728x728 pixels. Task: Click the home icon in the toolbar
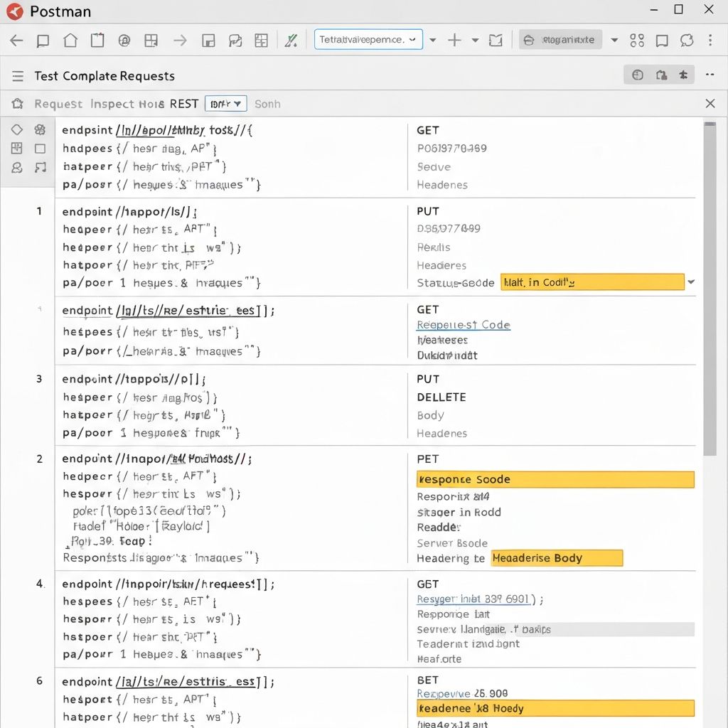coord(70,41)
